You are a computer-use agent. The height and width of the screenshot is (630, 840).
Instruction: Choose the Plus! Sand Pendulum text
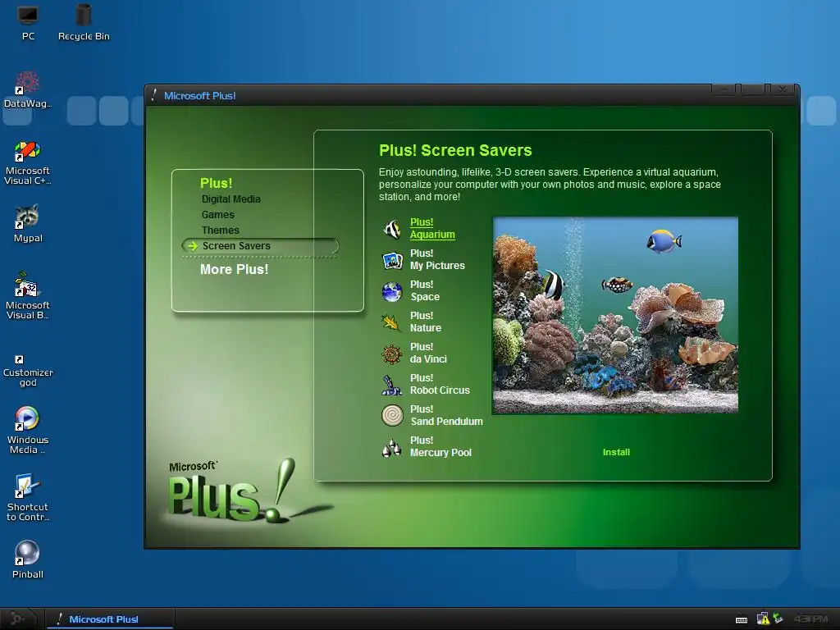[446, 415]
